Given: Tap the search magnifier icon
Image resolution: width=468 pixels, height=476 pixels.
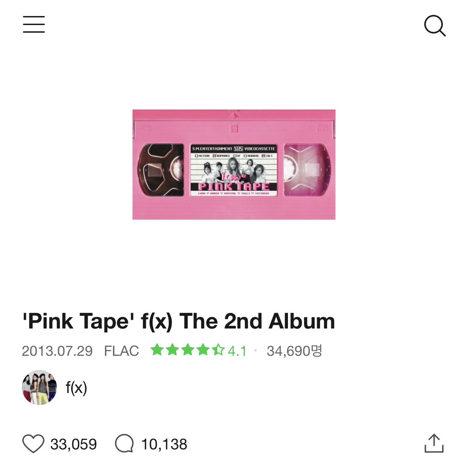Looking at the screenshot, I should pos(434,26).
